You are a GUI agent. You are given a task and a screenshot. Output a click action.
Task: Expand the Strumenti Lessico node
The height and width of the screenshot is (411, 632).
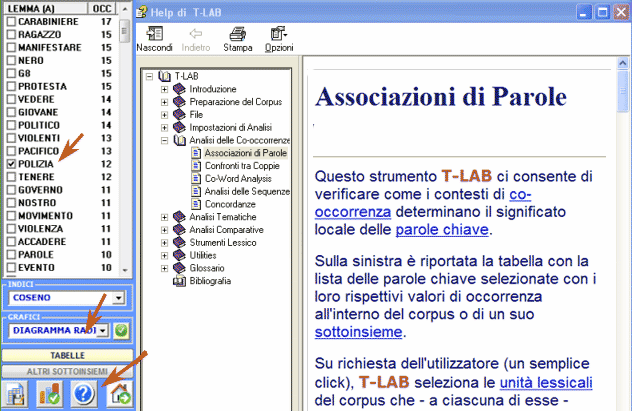(x=164, y=243)
